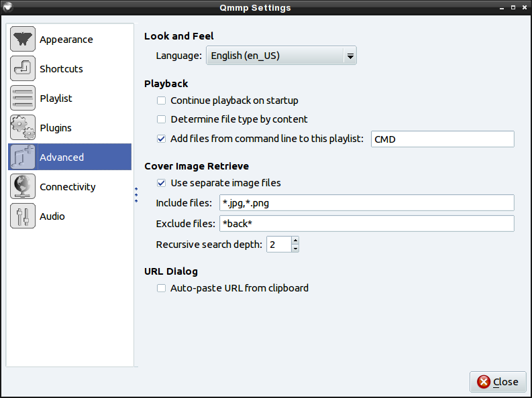Toggle Determine file type by content
Viewport: 532px width, 398px height.
coord(161,119)
